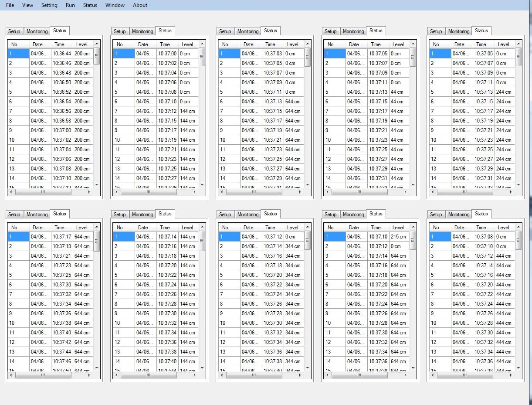Click Date column header in top-middle panel

[248, 44]
